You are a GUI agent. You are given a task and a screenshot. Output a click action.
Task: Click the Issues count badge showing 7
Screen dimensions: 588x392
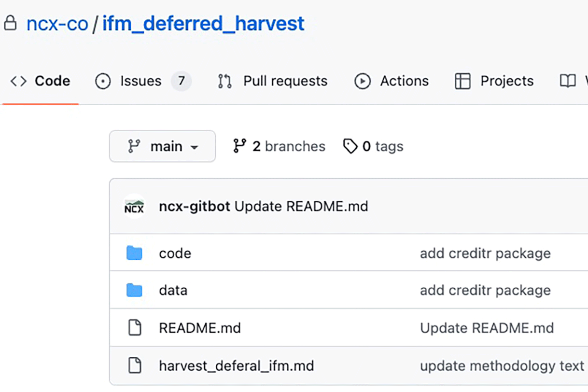click(x=182, y=81)
